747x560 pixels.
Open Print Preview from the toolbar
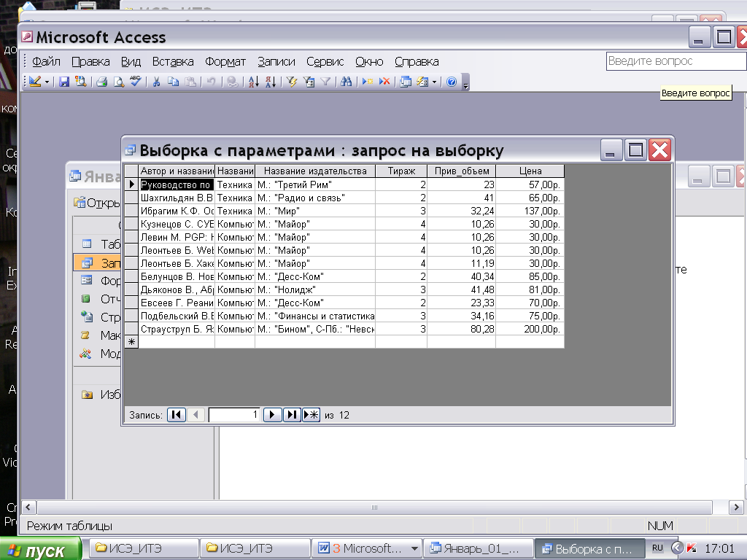click(118, 82)
